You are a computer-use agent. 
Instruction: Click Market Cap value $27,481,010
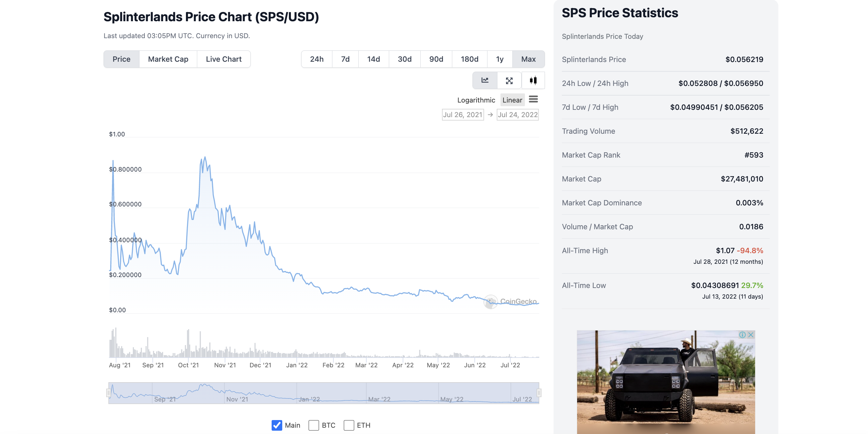click(741, 179)
